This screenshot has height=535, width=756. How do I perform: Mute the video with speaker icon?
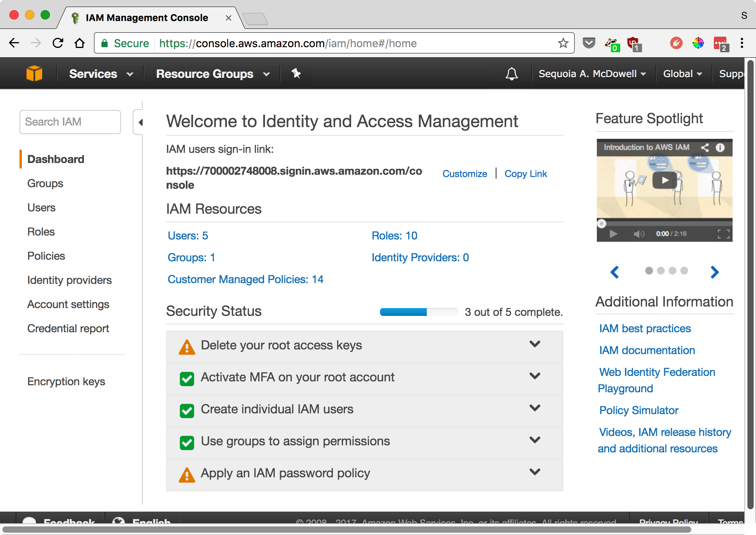639,234
